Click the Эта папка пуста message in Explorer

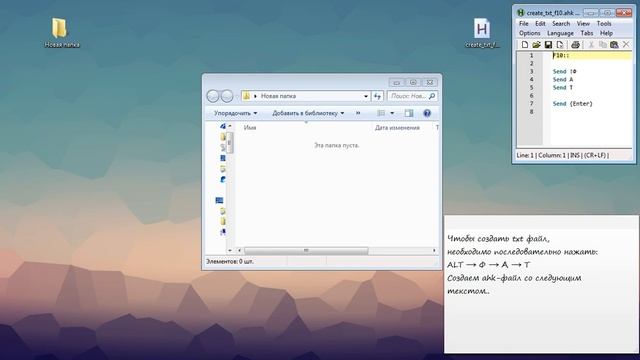click(337, 145)
